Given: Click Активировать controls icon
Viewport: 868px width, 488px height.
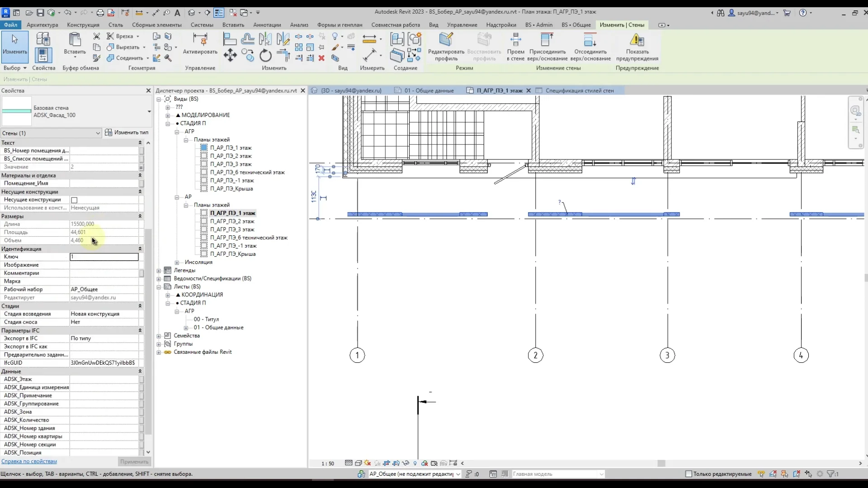Looking at the screenshot, I should click(x=200, y=44).
